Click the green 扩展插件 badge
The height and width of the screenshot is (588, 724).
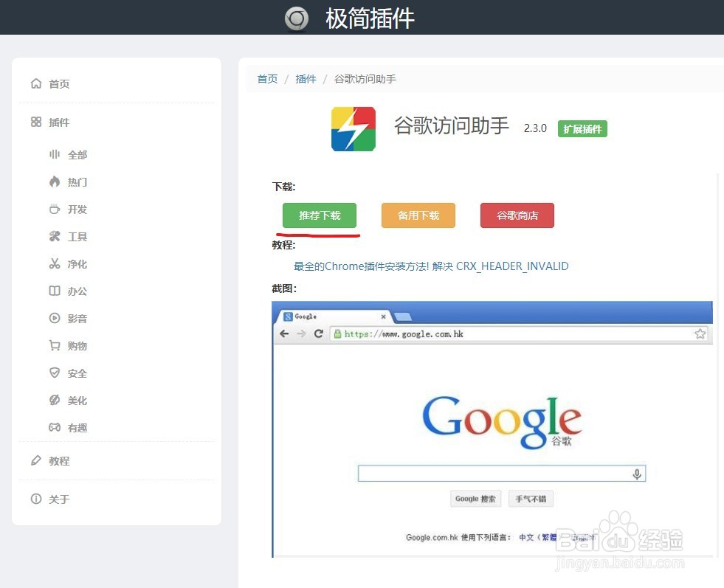[583, 129]
